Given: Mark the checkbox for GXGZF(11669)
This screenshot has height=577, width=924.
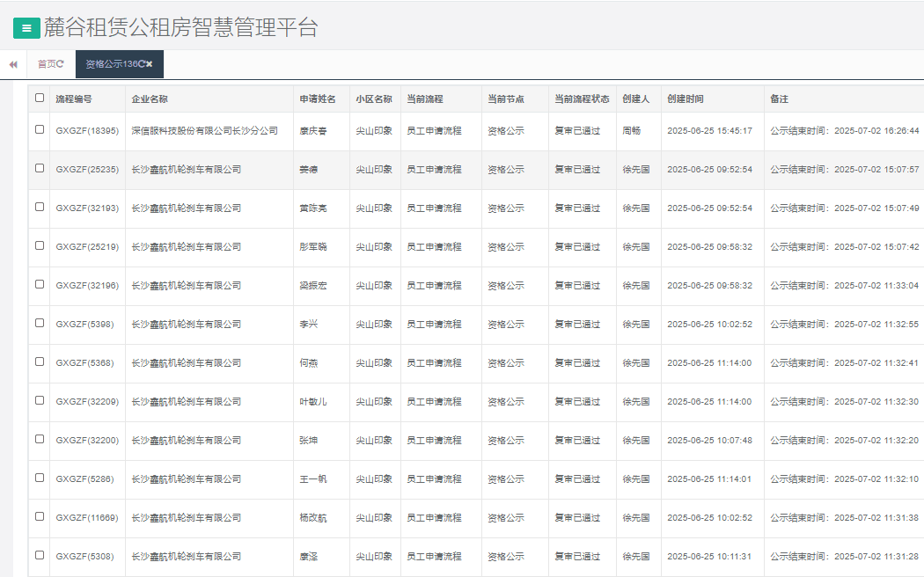Looking at the screenshot, I should click(40, 516).
